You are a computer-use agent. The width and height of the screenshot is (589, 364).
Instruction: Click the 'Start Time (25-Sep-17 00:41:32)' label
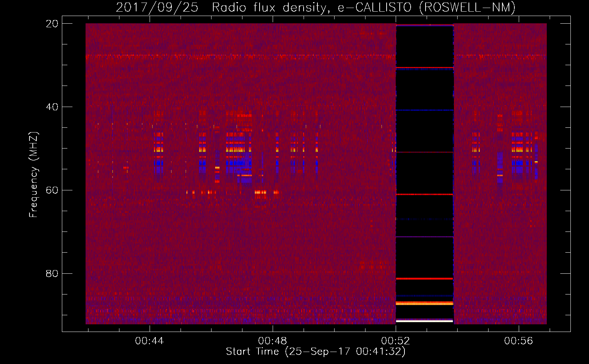[316, 352]
